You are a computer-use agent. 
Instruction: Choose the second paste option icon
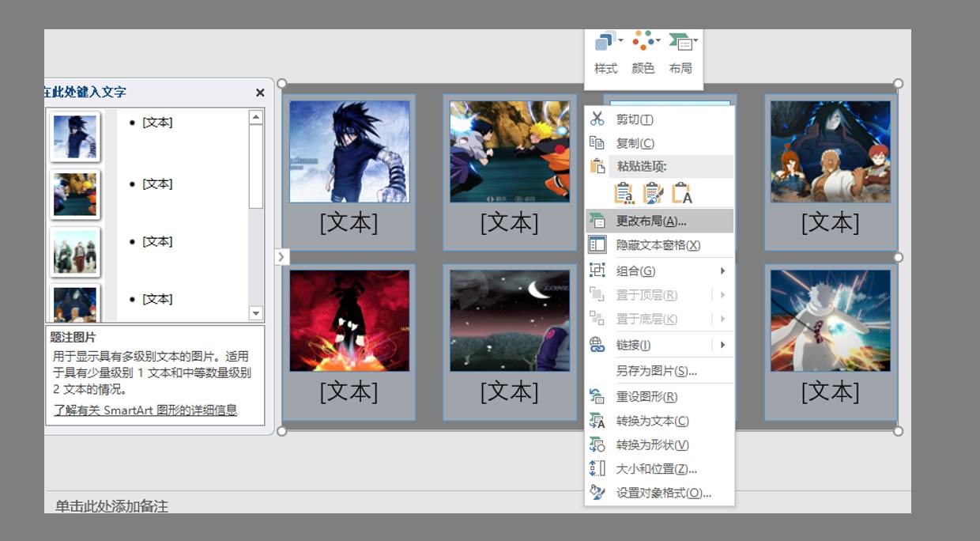(653, 192)
